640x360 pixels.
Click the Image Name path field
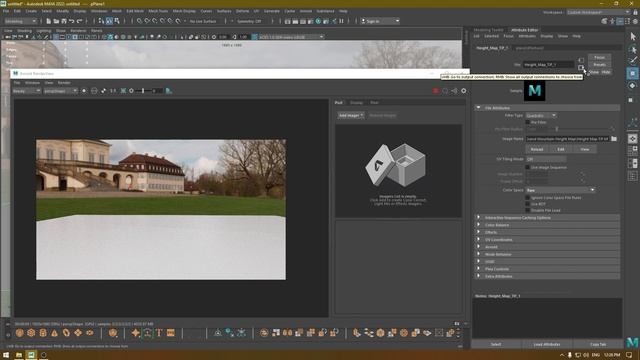(567, 139)
